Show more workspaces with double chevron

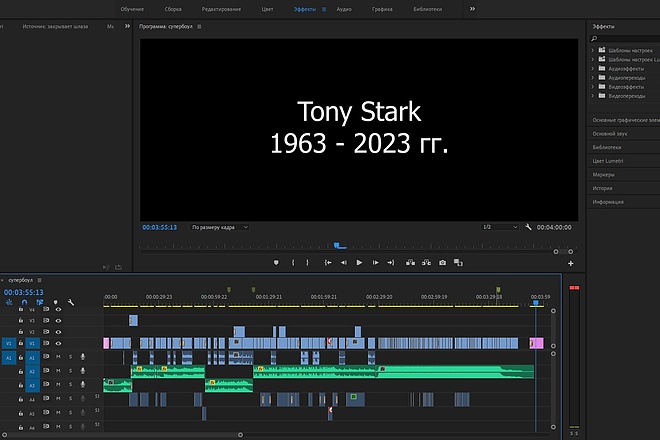472,9
